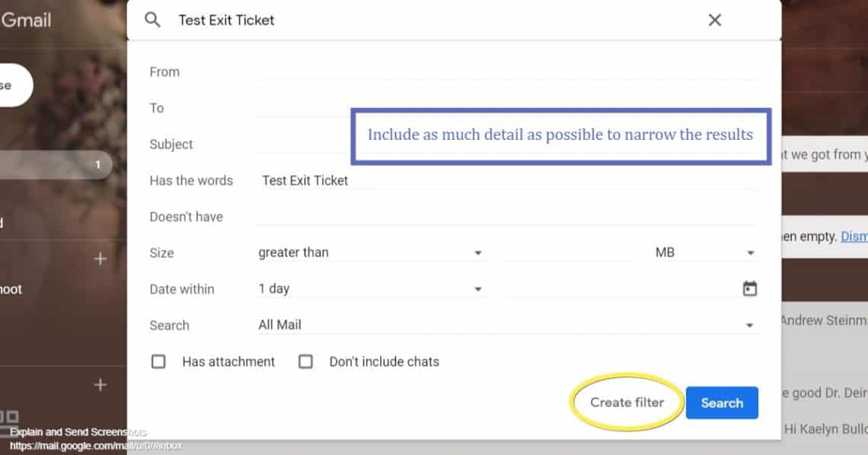Open the '1 day' date range dropdown
This screenshot has height=455, width=868.
[477, 288]
